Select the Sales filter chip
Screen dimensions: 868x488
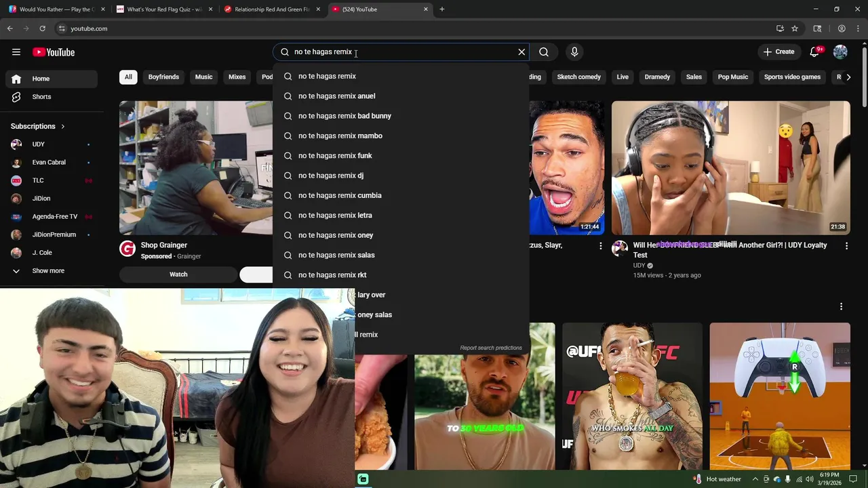[x=694, y=77]
